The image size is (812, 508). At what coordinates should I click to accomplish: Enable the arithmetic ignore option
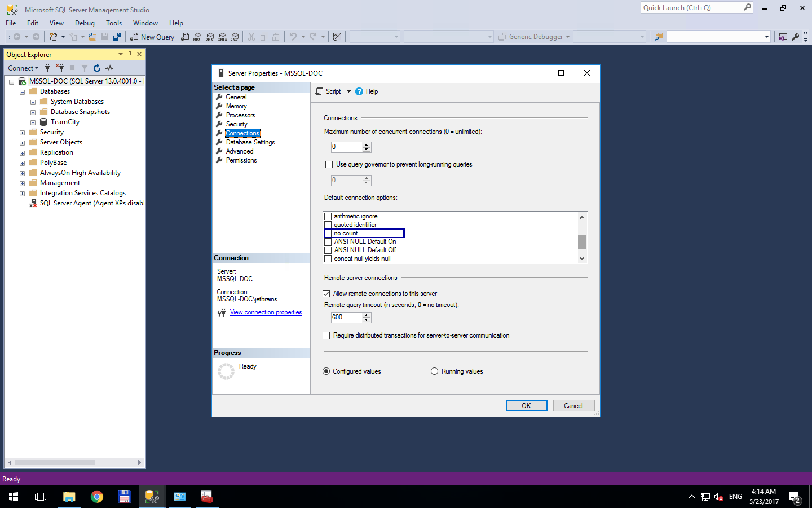(328, 216)
